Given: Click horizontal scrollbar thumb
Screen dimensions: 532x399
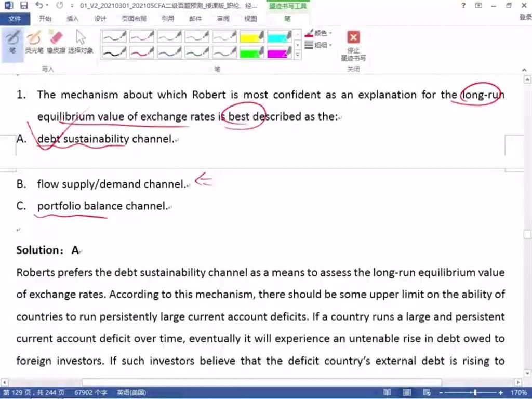Looking at the screenshot, I should [262, 382].
